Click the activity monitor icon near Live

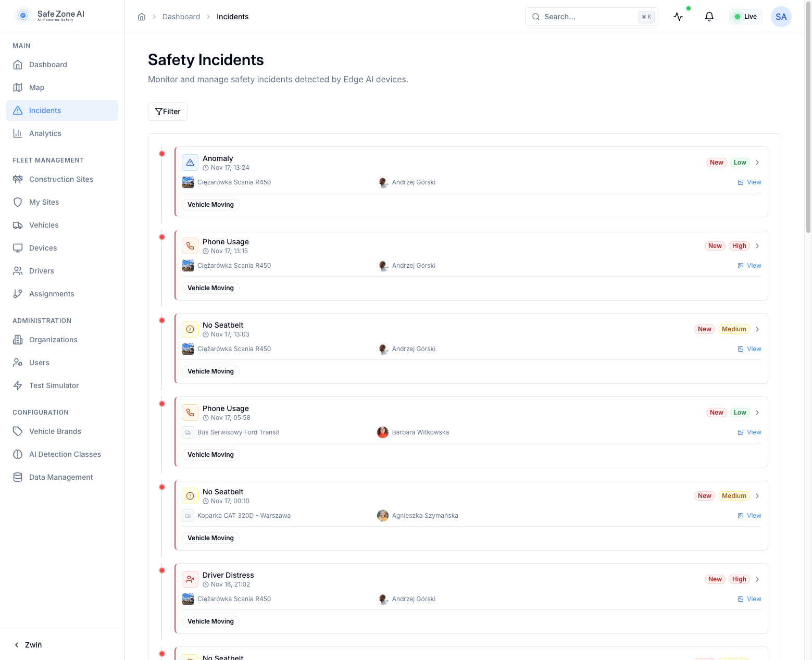pos(678,16)
